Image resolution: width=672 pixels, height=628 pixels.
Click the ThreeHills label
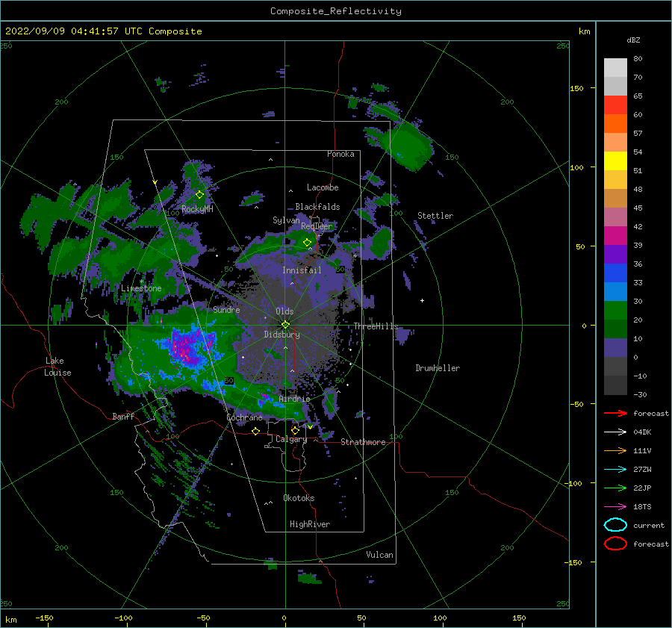(376, 326)
